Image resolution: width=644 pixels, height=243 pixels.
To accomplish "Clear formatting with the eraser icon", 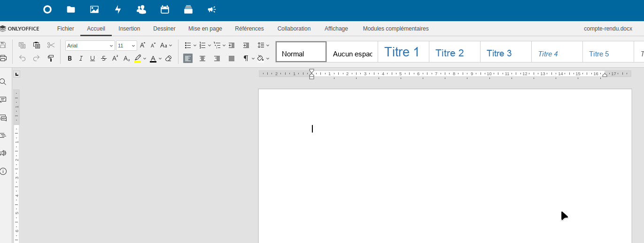I will point(169,59).
